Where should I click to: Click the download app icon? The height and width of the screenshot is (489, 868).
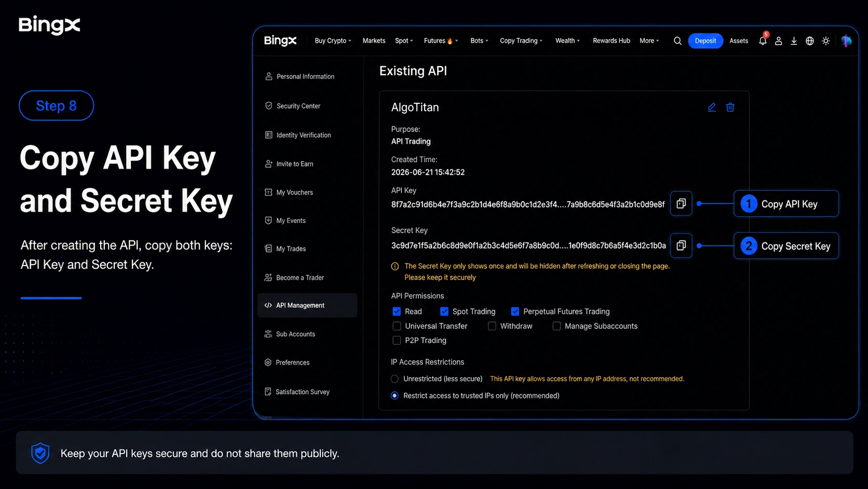794,41
